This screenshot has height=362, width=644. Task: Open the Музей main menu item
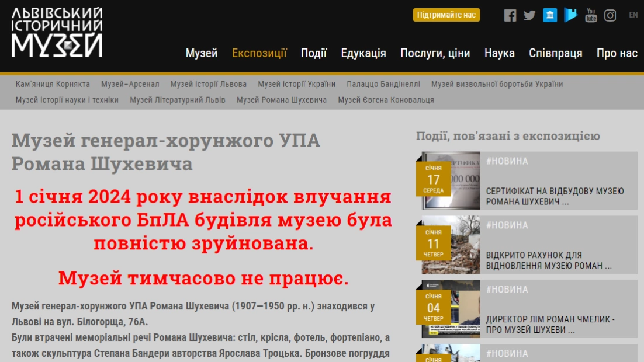pos(202,53)
